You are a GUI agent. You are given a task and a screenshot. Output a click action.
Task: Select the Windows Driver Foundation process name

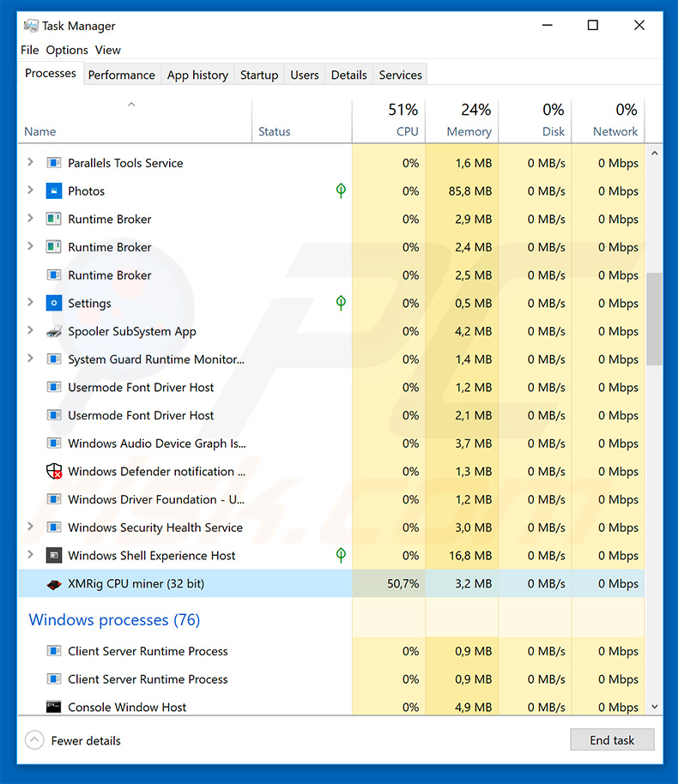[x=156, y=499]
